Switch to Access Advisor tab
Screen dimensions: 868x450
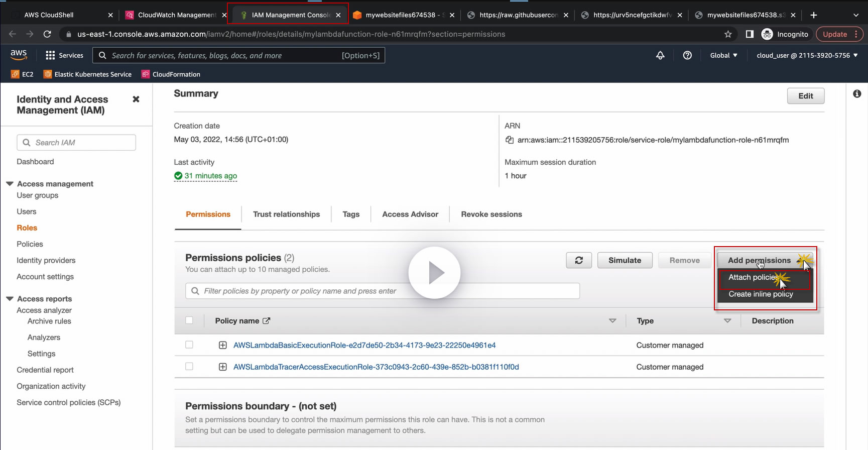[x=410, y=214]
